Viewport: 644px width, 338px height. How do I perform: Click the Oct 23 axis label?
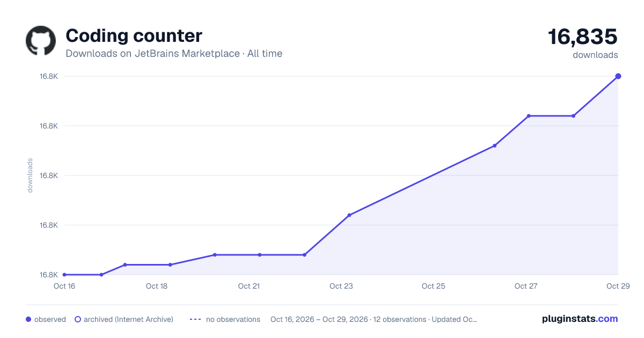tap(341, 286)
